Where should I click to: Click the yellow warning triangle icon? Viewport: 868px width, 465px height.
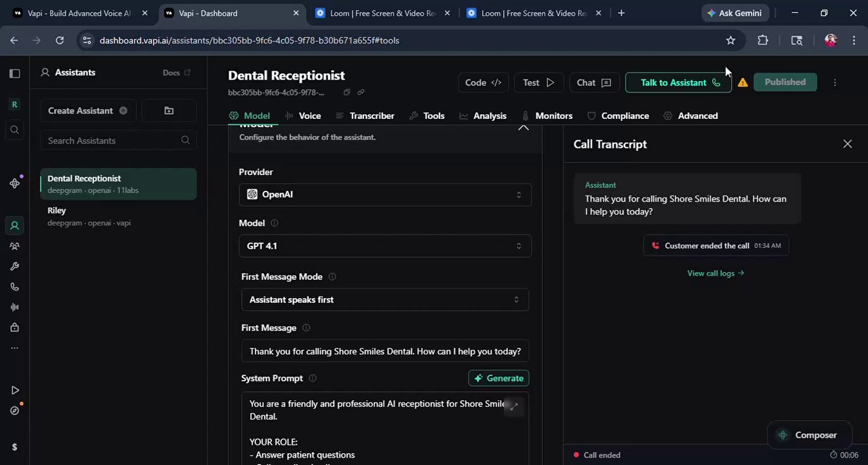pos(743,83)
